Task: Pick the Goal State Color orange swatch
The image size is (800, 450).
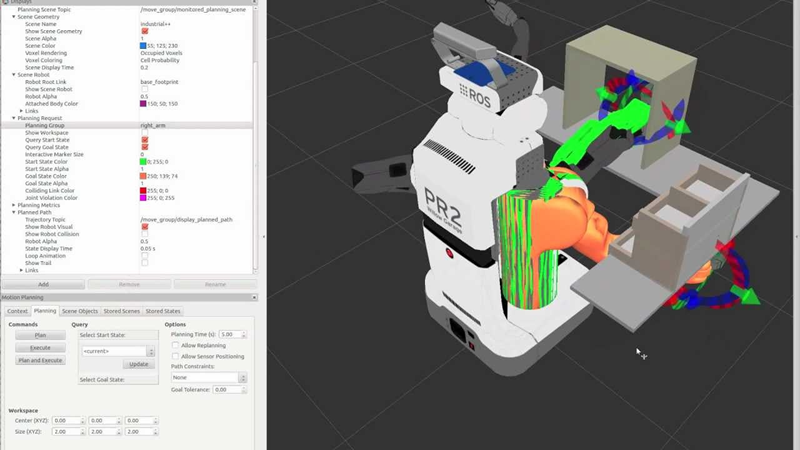Action: [x=143, y=176]
